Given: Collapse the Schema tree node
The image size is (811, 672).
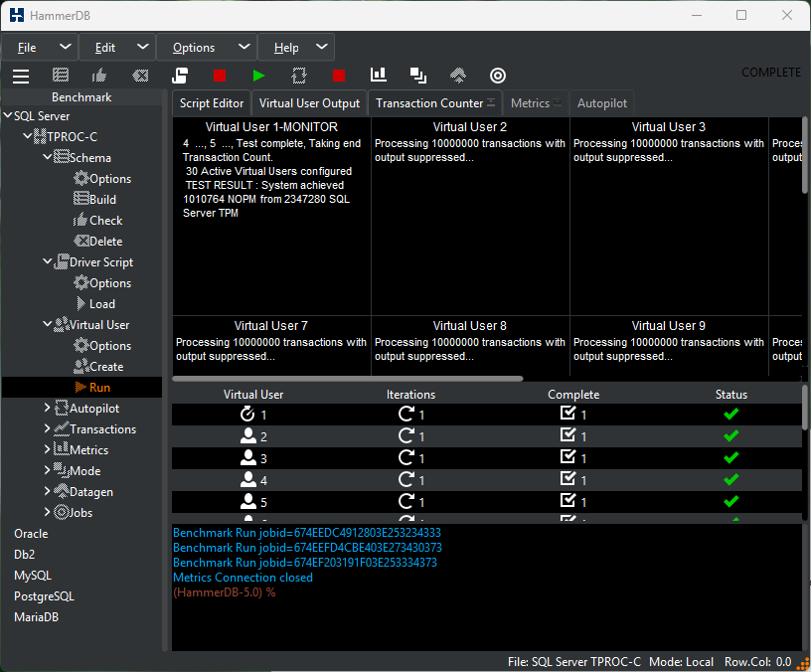Looking at the screenshot, I should tap(48, 156).
